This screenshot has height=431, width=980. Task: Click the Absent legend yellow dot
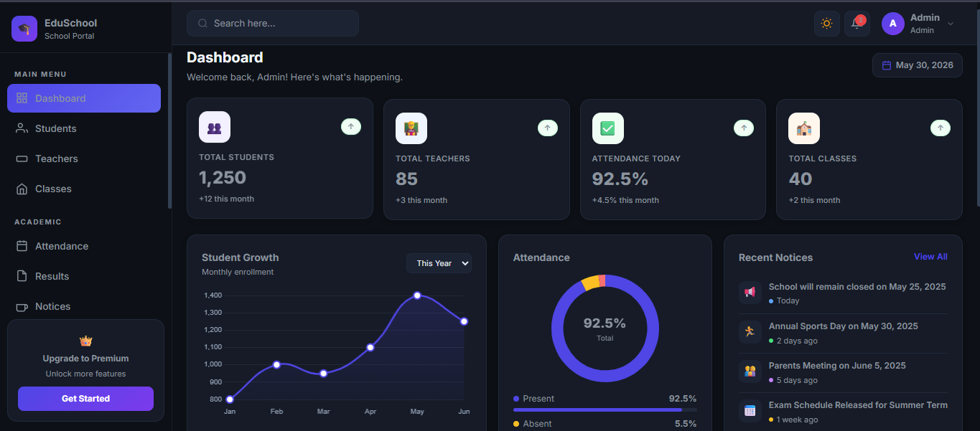click(x=516, y=424)
